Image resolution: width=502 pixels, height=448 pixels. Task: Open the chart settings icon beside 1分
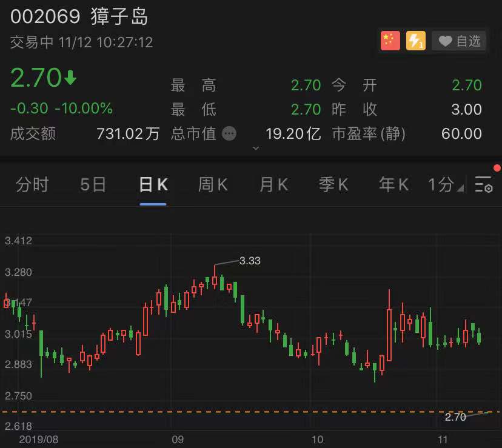click(x=483, y=185)
